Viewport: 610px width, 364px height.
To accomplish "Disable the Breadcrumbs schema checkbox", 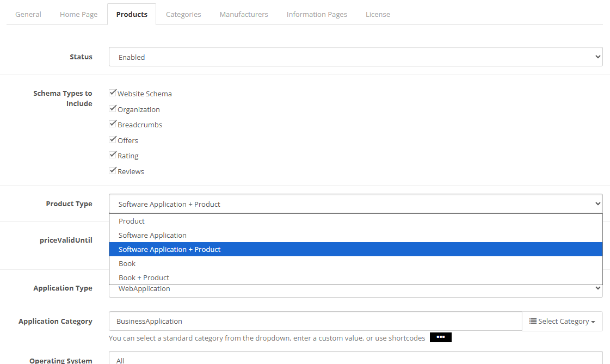I will (113, 124).
